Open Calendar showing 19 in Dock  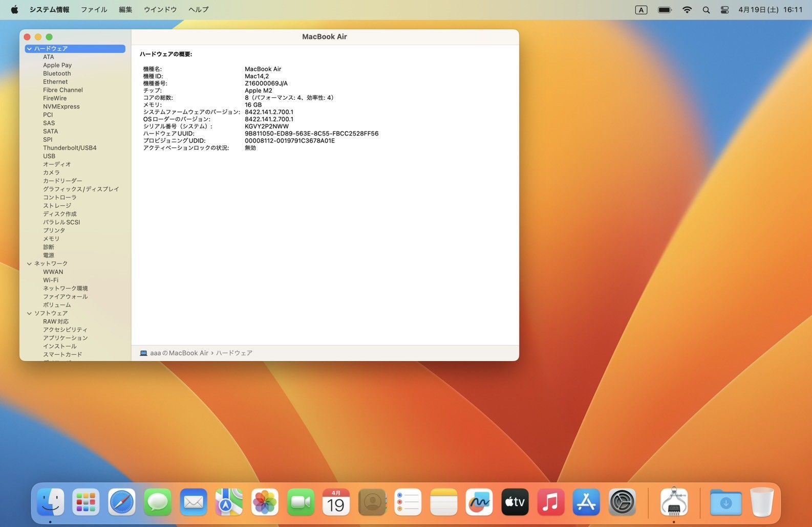[x=336, y=502]
